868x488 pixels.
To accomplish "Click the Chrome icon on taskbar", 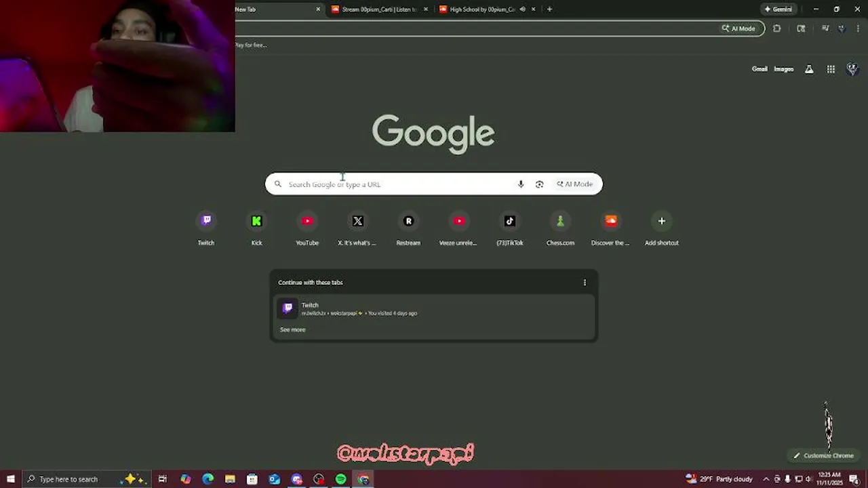I will (x=363, y=479).
